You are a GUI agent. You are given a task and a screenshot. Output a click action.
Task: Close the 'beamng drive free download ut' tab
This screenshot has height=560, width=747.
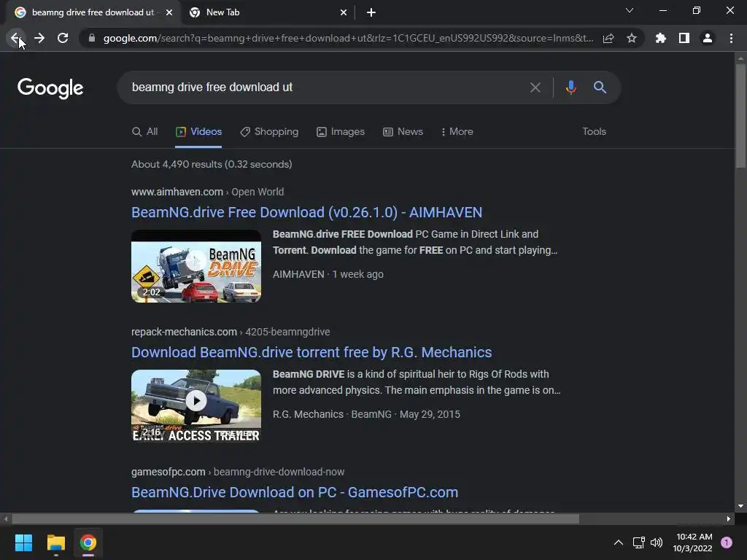169,13
